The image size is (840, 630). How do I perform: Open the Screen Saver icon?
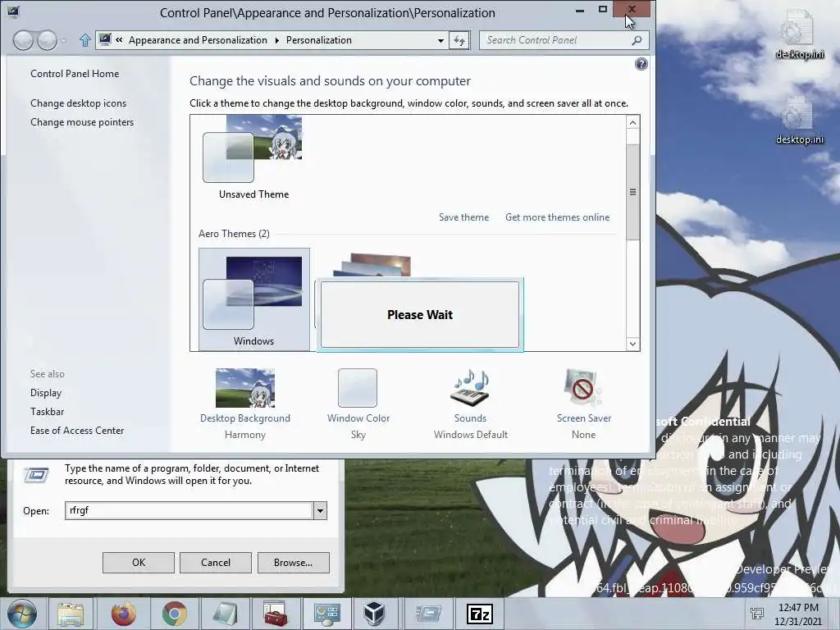click(x=583, y=387)
